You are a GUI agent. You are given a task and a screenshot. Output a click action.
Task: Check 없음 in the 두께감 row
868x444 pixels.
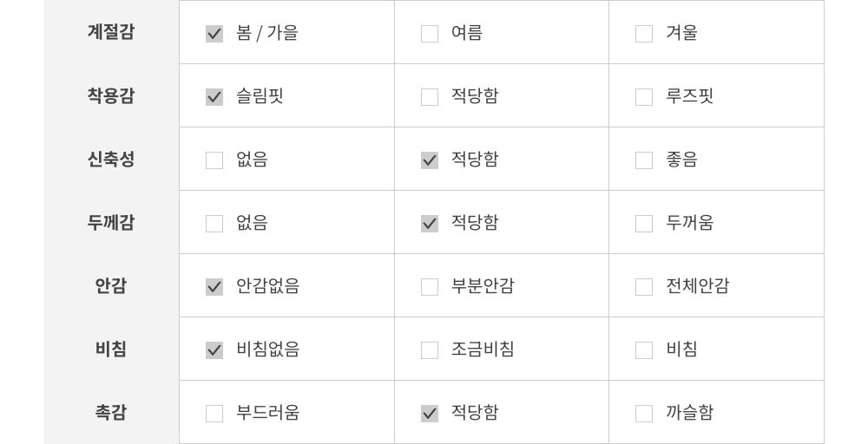(214, 224)
